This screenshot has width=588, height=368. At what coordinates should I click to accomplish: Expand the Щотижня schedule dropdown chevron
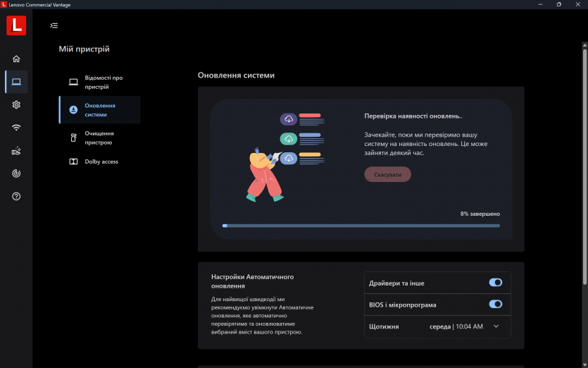[x=496, y=326]
